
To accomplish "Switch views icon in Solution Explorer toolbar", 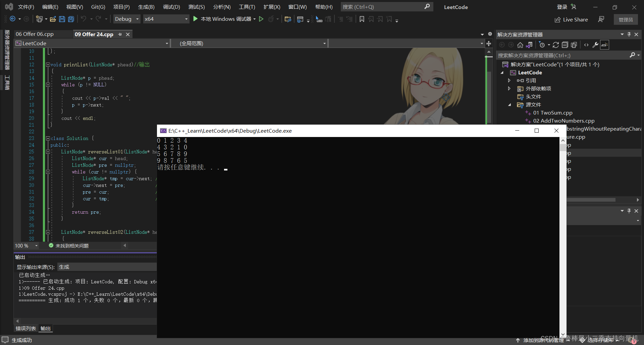I will tap(529, 45).
